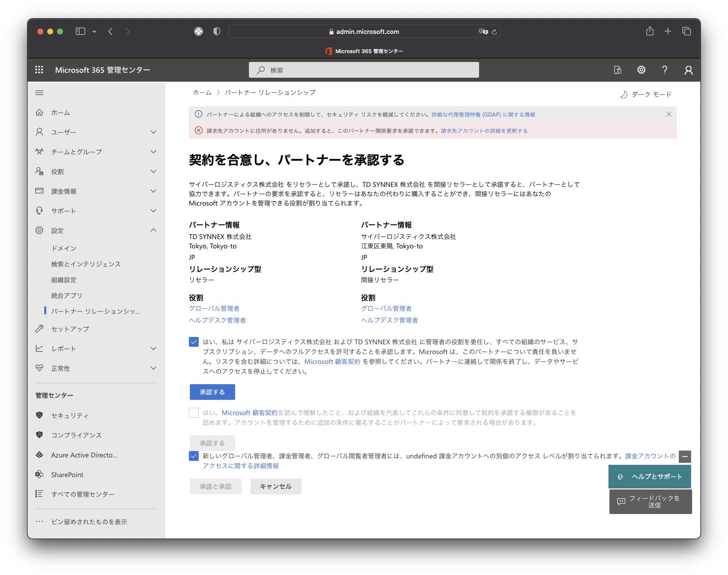
Task: Click the Security shield icon in sidebar
Action: click(39, 415)
